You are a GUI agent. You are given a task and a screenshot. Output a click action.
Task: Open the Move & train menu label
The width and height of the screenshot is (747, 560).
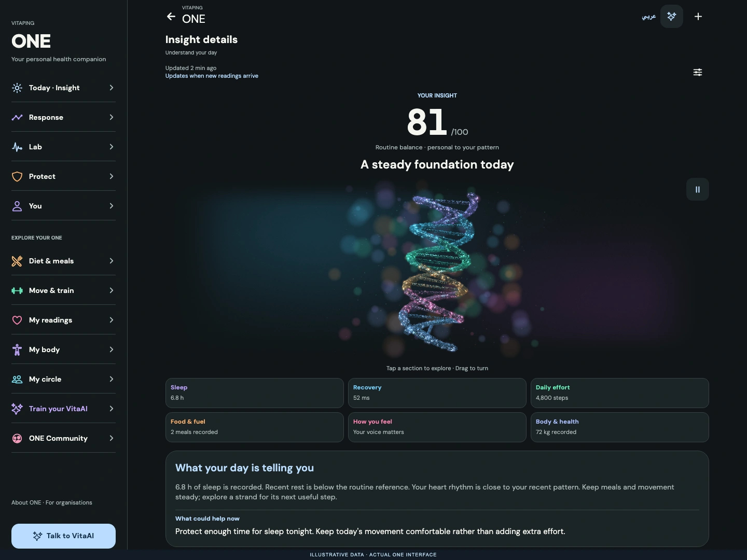(x=51, y=290)
